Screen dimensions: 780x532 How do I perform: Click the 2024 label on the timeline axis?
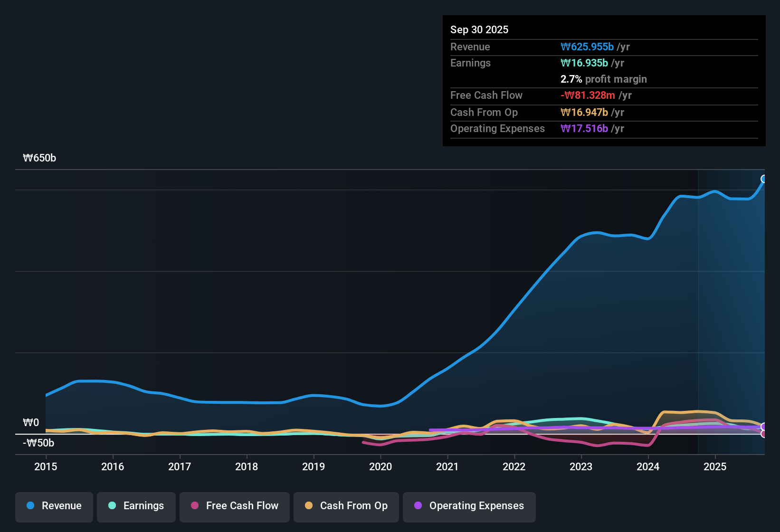[x=648, y=467]
